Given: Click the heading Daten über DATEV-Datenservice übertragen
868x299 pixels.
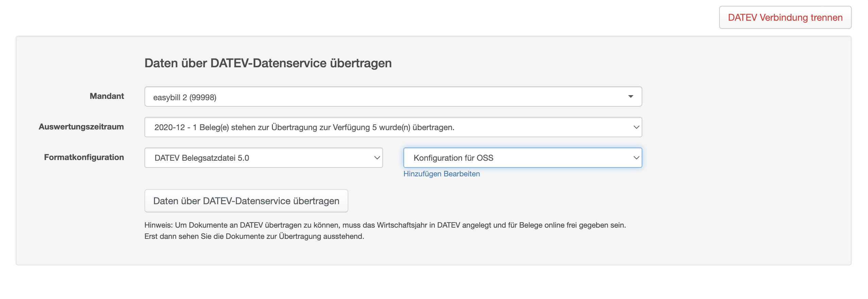Looking at the screenshot, I should tap(268, 63).
